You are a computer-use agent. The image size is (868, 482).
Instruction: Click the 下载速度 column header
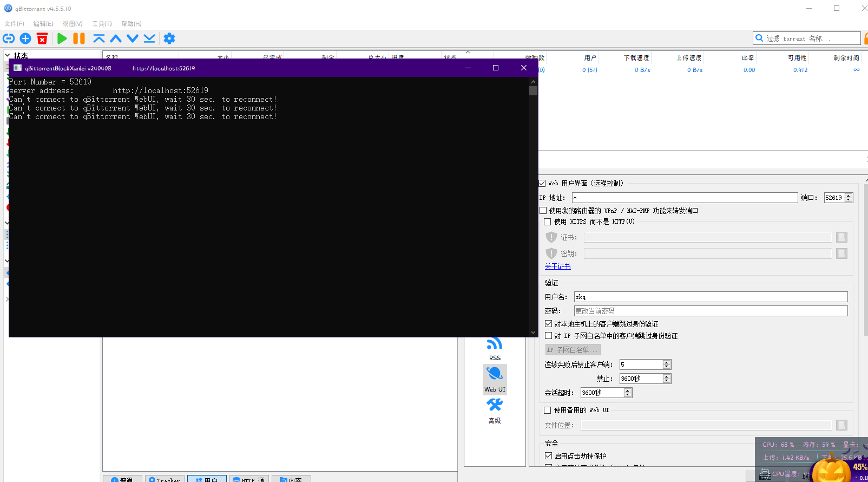point(626,58)
